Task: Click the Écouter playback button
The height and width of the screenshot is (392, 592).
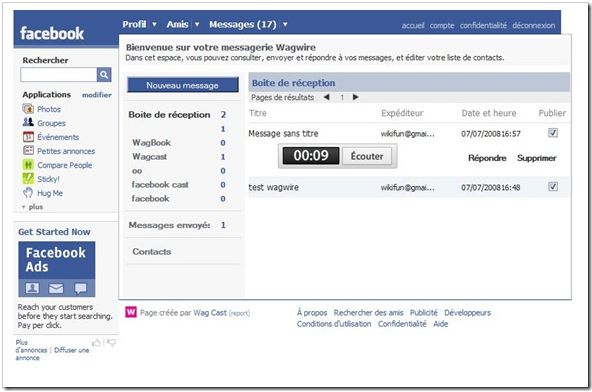Action: [x=367, y=156]
